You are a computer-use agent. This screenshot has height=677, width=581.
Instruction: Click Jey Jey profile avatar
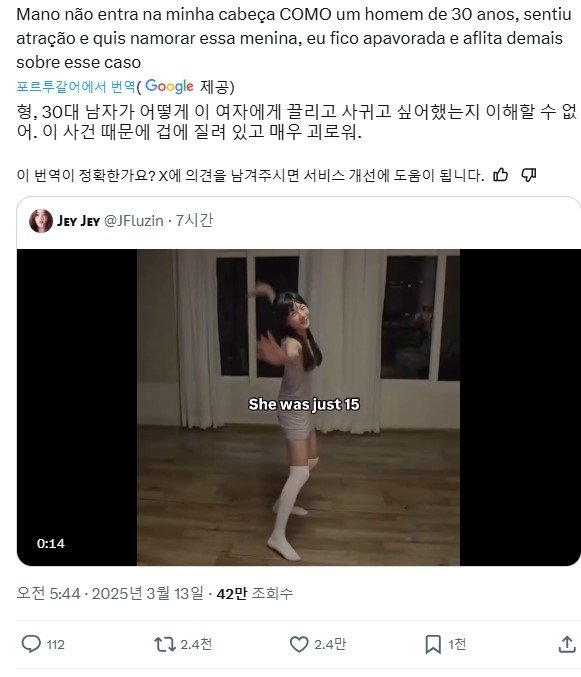click(x=41, y=221)
